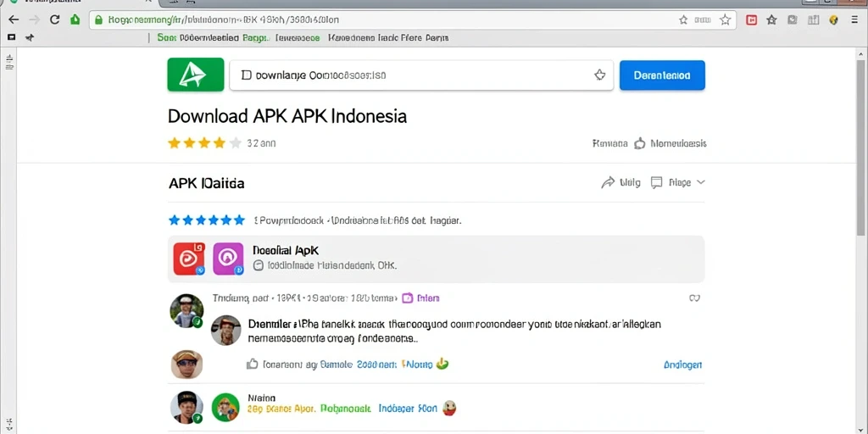Open the purple circular app icon
Viewport: 868px width, 434px height.
228,259
